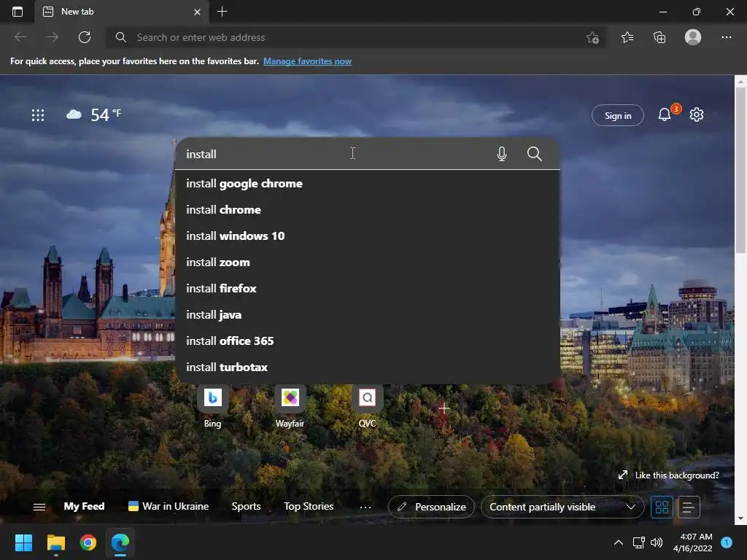This screenshot has height=560, width=747.
Task: Show more feed topics ellipsis
Action: (365, 507)
